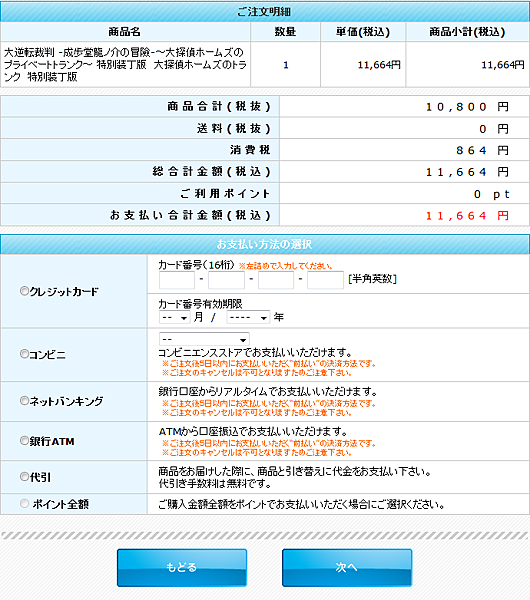Viewport: 530px width, 600px height.
Task: Focus the first card number field
Action: coord(177,280)
